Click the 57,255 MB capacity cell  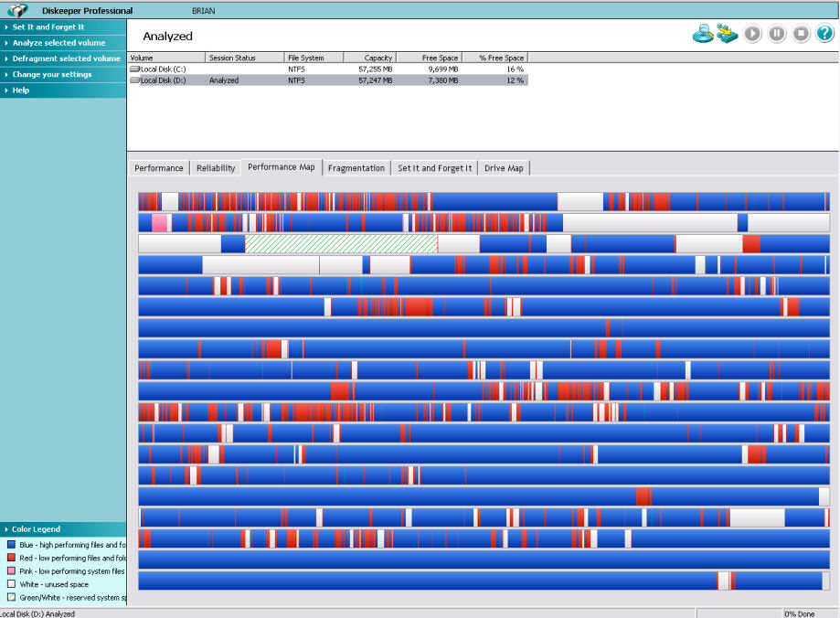pyautogui.click(x=376, y=69)
